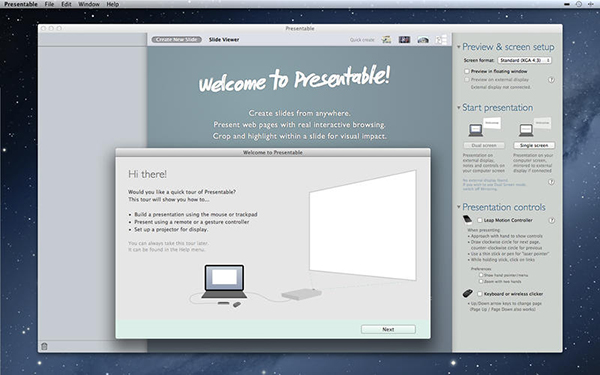Viewport: 600px width, 375px height.
Task: Click the Create New Slide button
Action: click(177, 39)
